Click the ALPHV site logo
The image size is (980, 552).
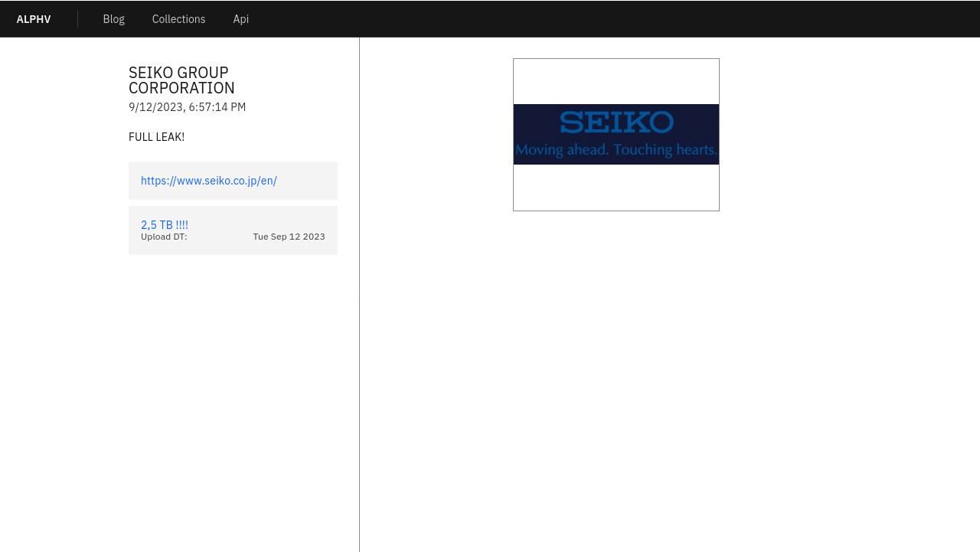(34, 19)
